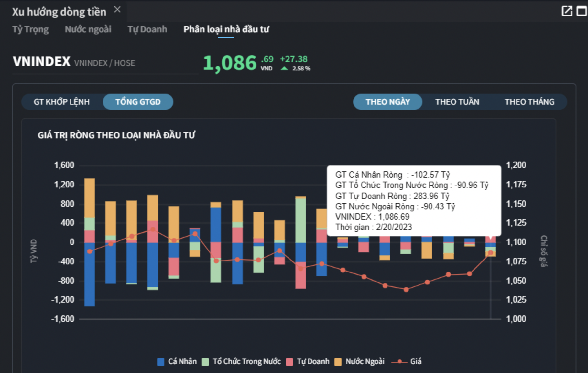The height and width of the screenshot is (373, 588).
Task: Hide Tự Doanh series legend icon
Action: point(289,362)
